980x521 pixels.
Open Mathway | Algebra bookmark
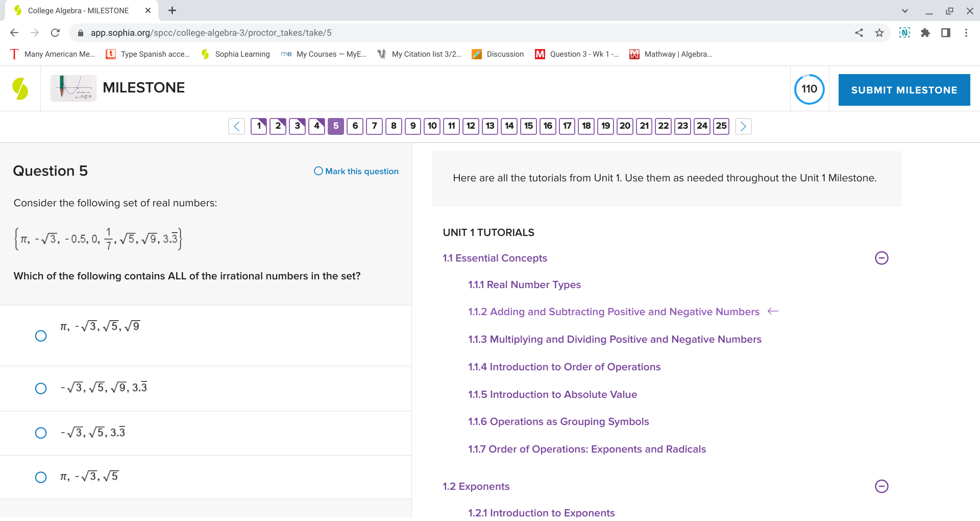671,54
